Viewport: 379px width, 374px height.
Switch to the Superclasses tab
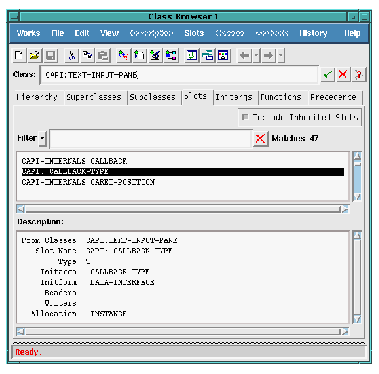pos(94,97)
